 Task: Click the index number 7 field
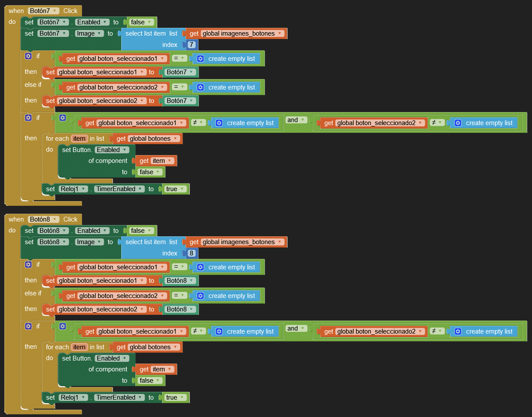tap(192, 45)
